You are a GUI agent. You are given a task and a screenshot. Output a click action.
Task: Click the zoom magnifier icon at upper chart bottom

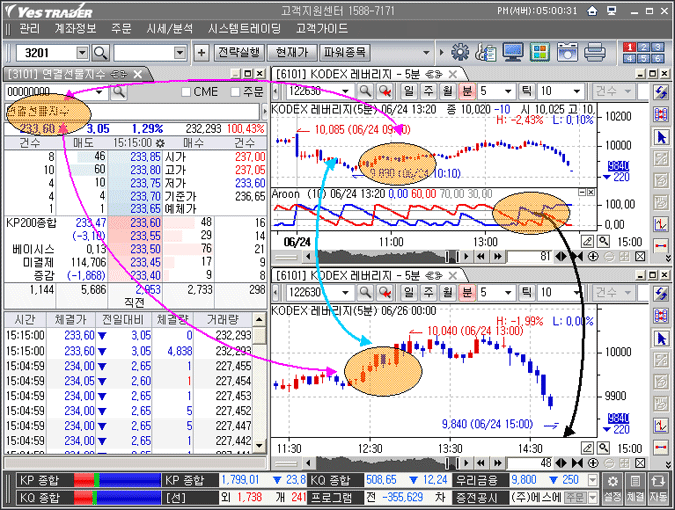tap(603, 241)
